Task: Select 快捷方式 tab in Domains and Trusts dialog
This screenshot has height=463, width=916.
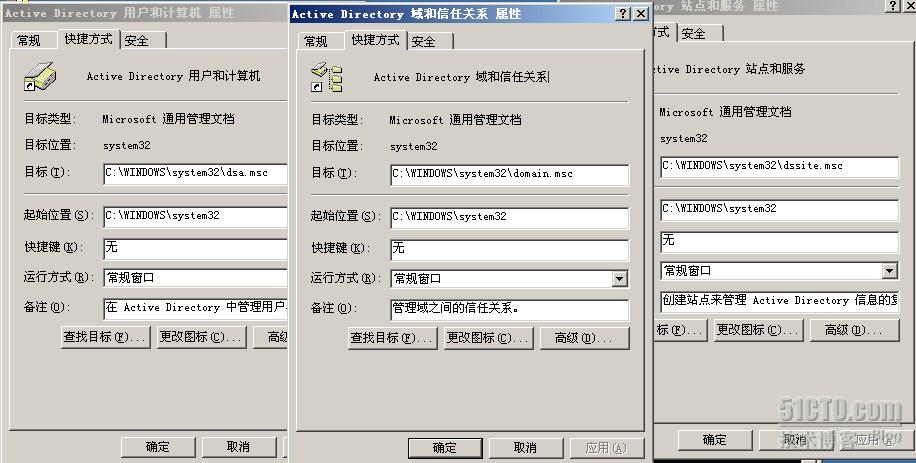Action: click(x=376, y=40)
